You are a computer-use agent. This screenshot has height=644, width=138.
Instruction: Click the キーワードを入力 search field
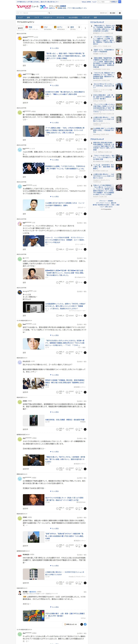[x=32, y=13]
